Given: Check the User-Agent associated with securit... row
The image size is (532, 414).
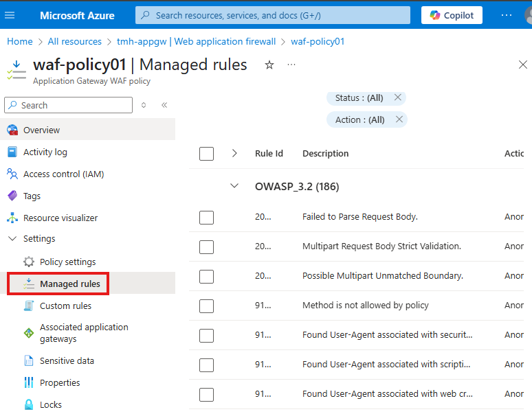Looking at the screenshot, I should pos(206,336).
